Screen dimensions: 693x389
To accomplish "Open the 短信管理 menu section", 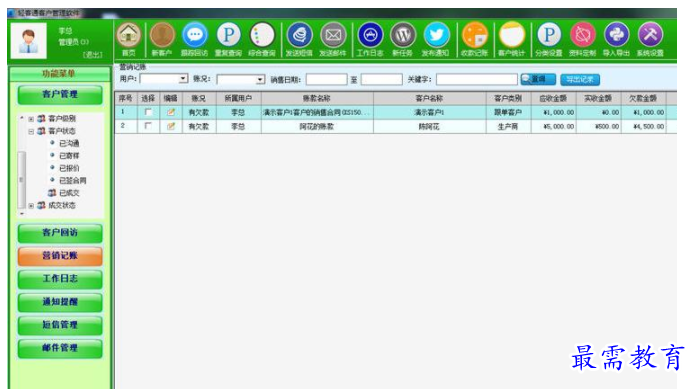I will pyautogui.click(x=60, y=325).
